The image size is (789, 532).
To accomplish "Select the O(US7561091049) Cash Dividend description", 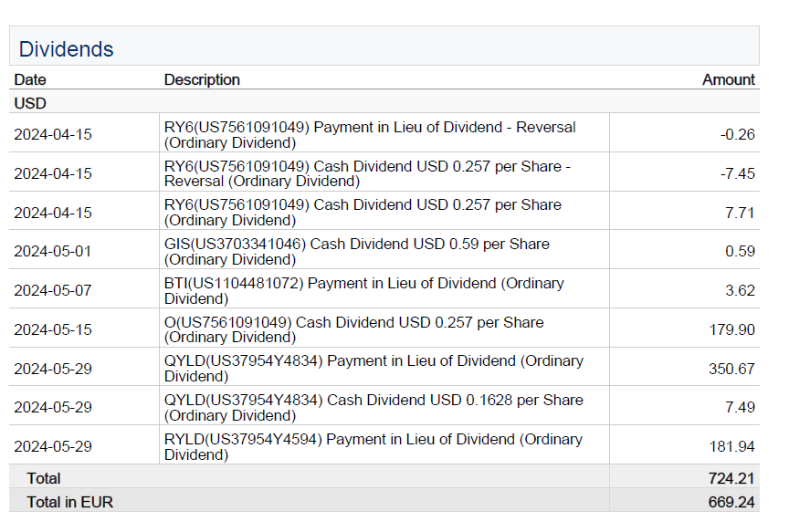I will (353, 329).
